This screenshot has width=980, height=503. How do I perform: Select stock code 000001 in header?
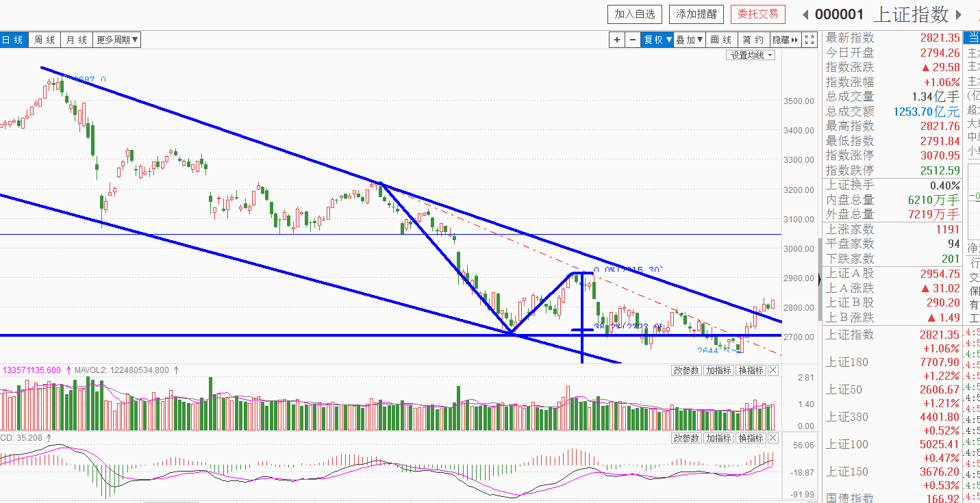[839, 14]
